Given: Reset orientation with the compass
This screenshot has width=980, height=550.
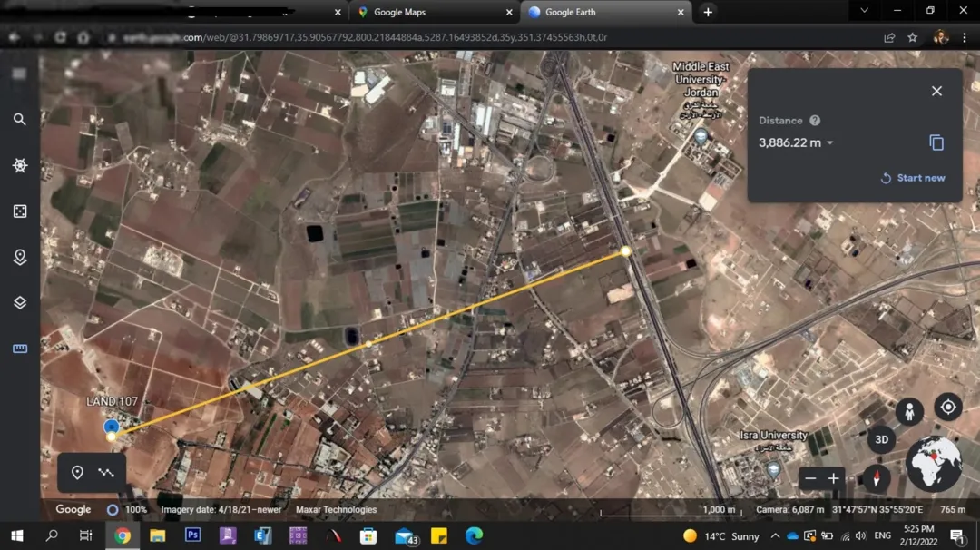Looking at the screenshot, I should point(877,478).
